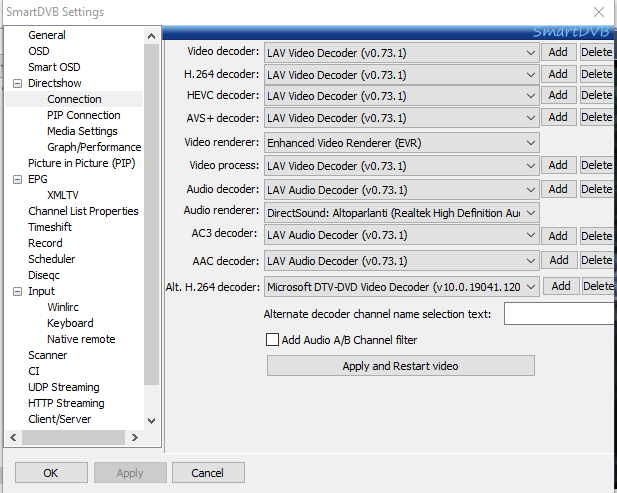The width and height of the screenshot is (617, 493).
Task: Select OSD in settings tree
Action: click(39, 51)
